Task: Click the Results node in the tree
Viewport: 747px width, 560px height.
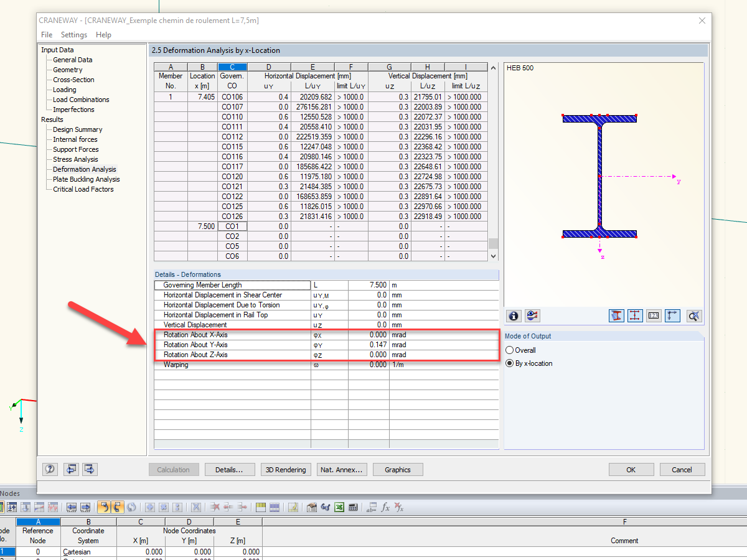Action: 52,119
